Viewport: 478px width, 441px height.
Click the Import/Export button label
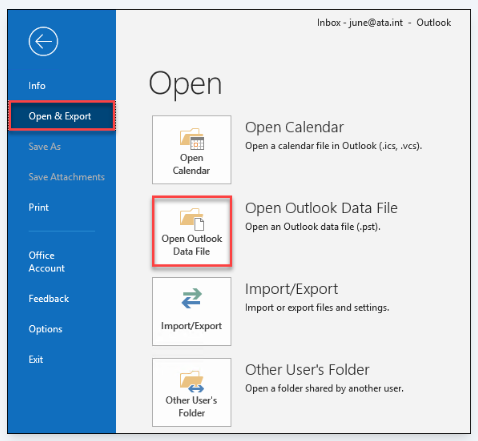tap(191, 326)
